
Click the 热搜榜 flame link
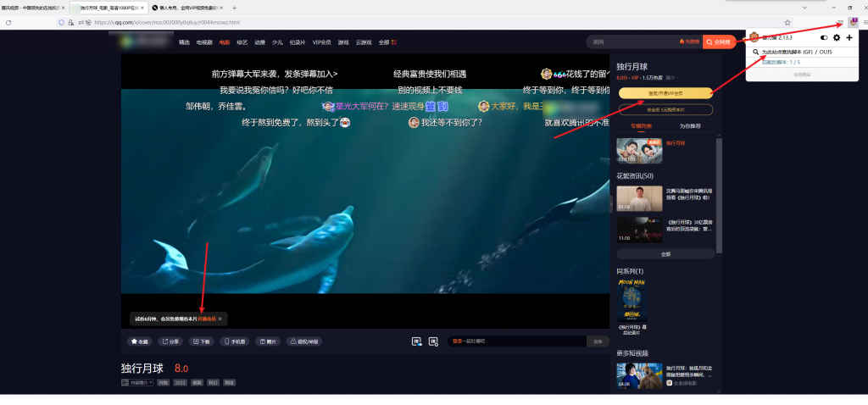point(690,42)
